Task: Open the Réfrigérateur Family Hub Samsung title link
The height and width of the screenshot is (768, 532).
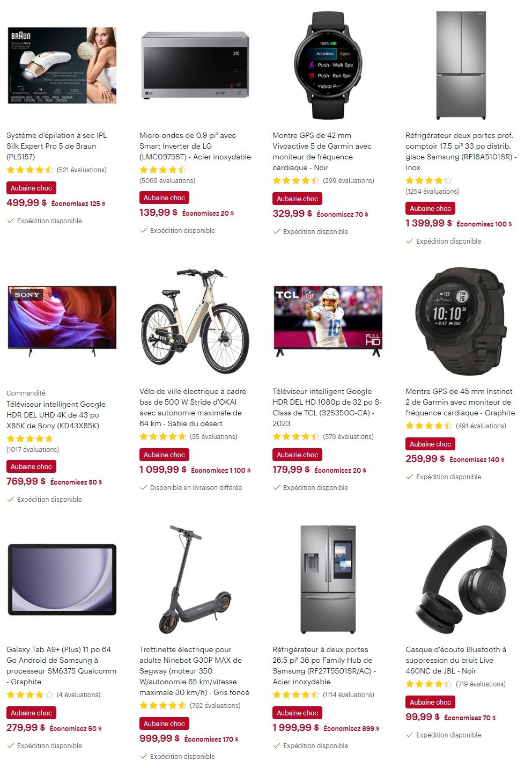Action: (x=324, y=665)
